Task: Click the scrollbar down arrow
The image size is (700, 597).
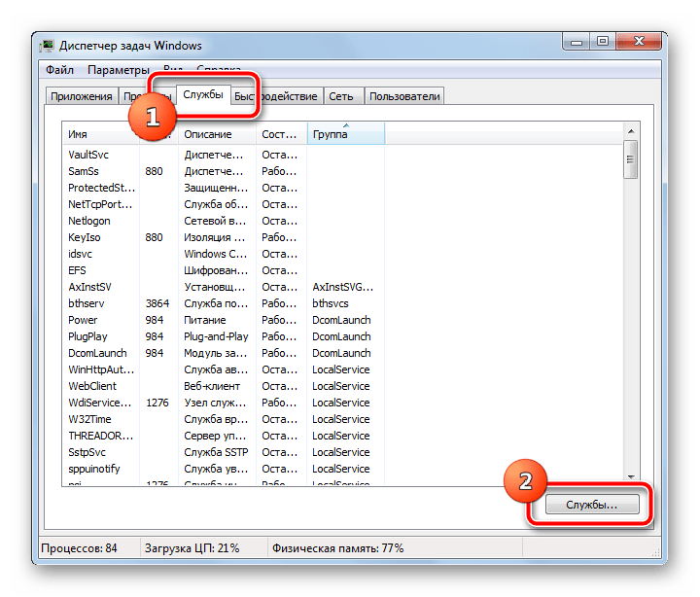Action: 631,477
